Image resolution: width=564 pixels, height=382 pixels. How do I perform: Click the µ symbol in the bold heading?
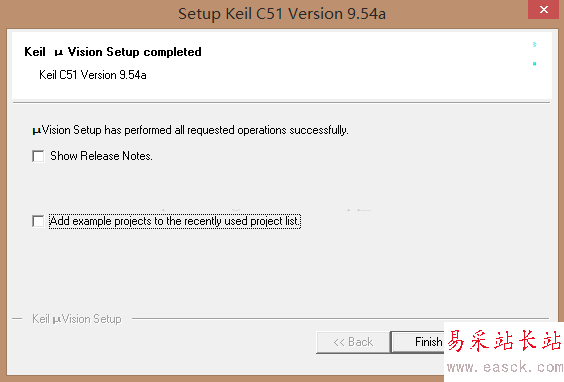click(x=59, y=53)
